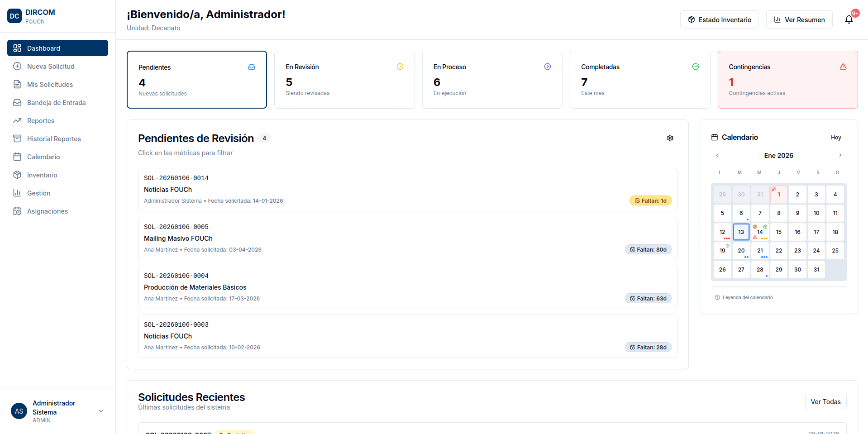This screenshot has width=868, height=434.
Task: Open Leyenda del calendario
Action: 744,297
